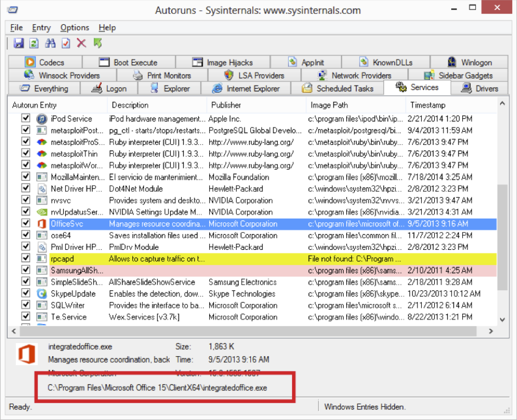Image resolution: width=517 pixels, height=420 pixels.
Task: Click the Save toolbar icon
Action: coord(18,43)
